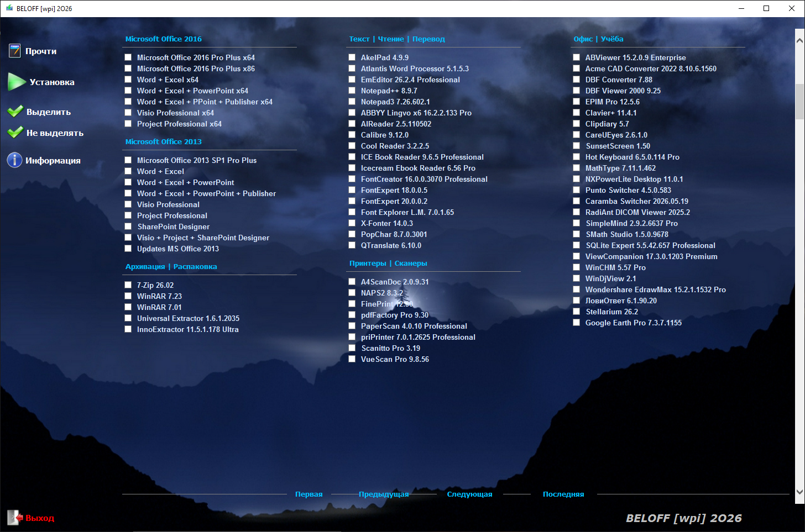Check the Calibre 9.12.0 box
The image size is (805, 532).
point(352,135)
